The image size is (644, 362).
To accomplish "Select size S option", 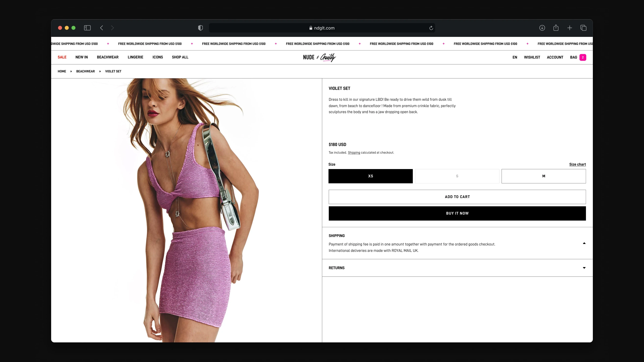I will pyautogui.click(x=457, y=176).
